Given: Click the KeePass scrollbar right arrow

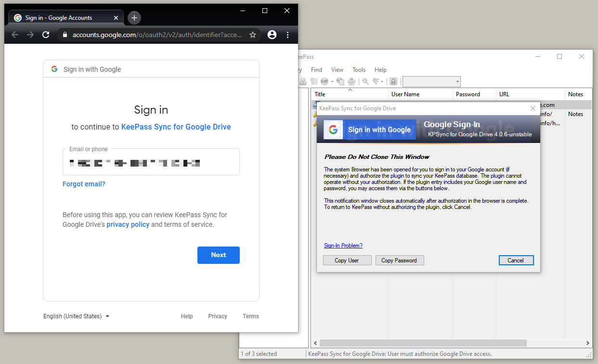Looking at the screenshot, I should pos(588,343).
